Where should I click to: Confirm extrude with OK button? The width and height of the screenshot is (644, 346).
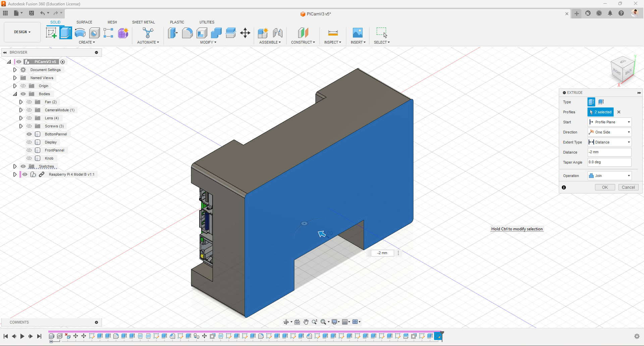tap(605, 187)
